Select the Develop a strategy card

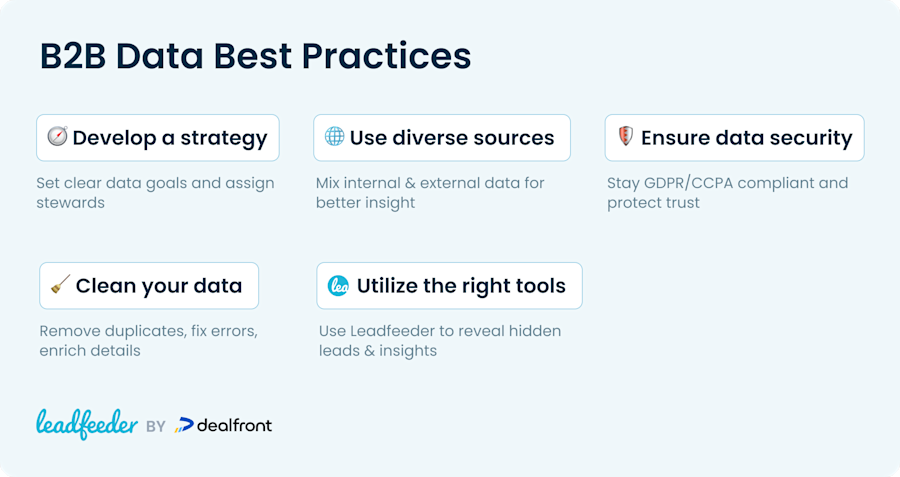(158, 138)
